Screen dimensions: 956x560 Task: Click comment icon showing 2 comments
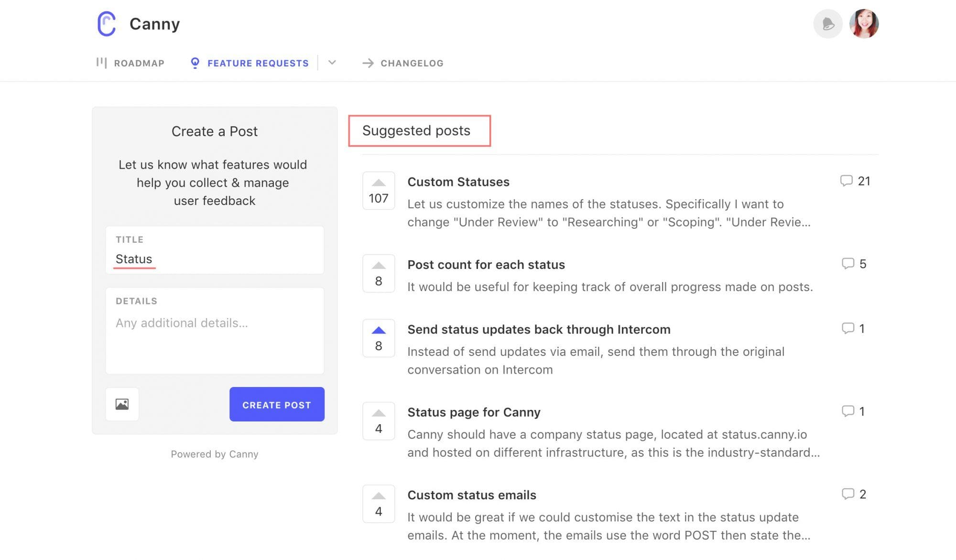point(847,494)
